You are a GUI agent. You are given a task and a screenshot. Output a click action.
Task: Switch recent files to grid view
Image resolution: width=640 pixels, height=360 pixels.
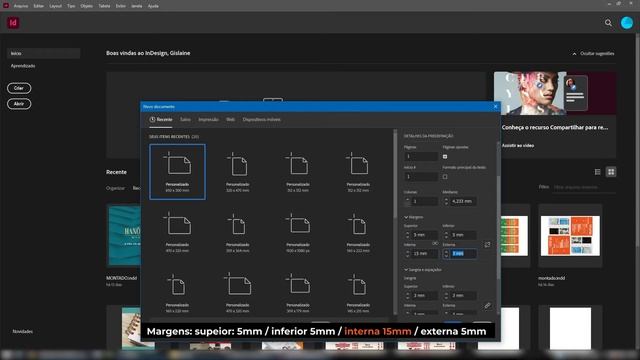tap(611, 172)
